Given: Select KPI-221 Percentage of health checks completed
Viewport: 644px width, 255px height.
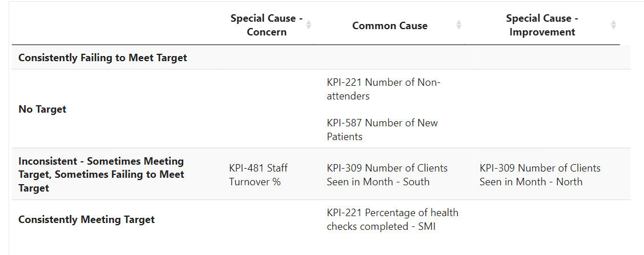Looking at the screenshot, I should (392, 220).
